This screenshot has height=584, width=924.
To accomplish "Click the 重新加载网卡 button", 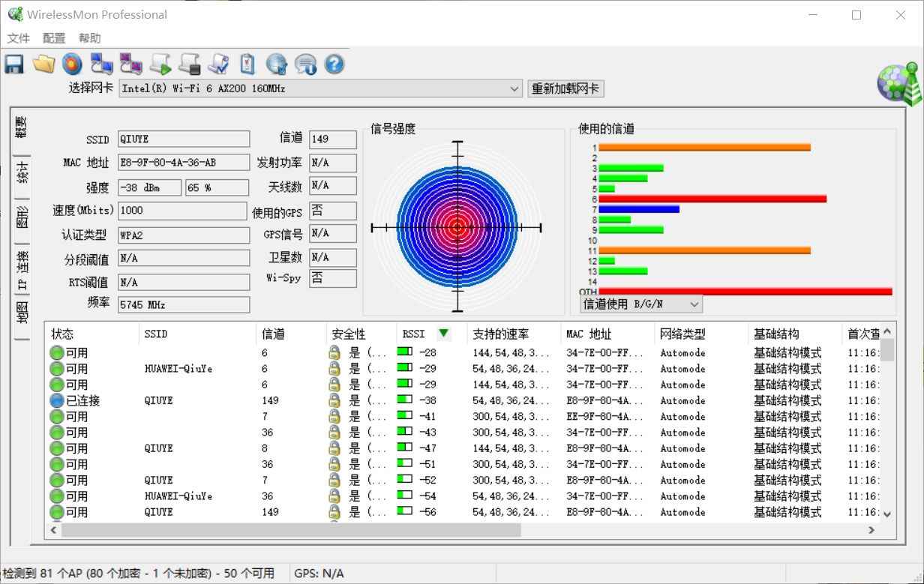I will point(565,88).
